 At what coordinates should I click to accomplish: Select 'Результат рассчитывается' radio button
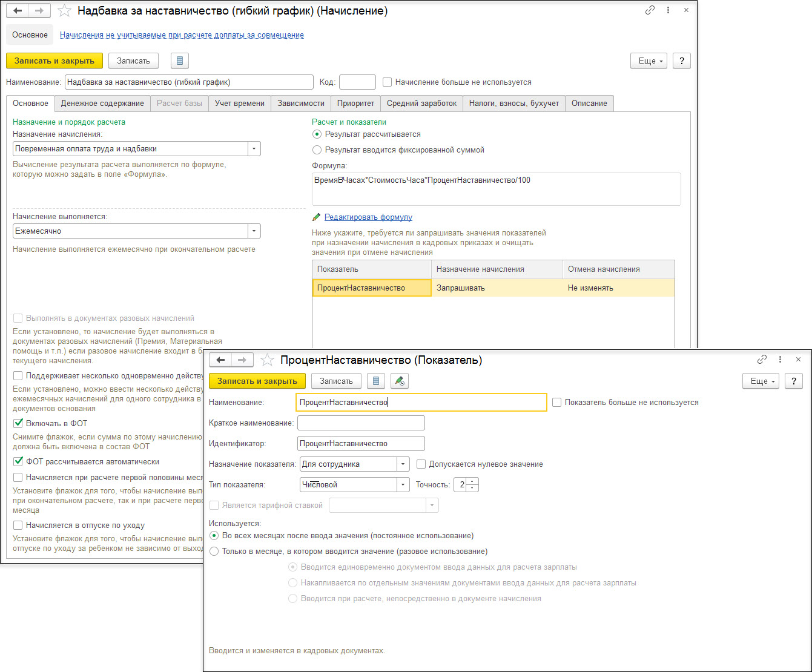(317, 134)
